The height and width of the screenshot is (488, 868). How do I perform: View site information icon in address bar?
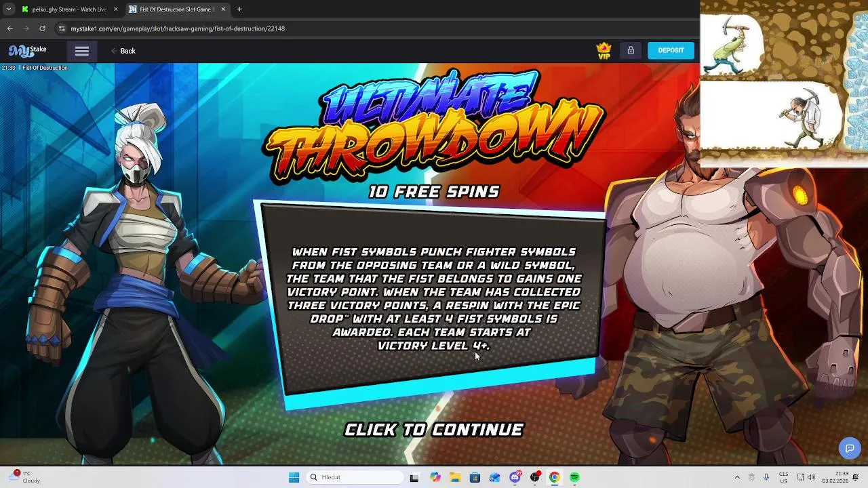pos(62,28)
